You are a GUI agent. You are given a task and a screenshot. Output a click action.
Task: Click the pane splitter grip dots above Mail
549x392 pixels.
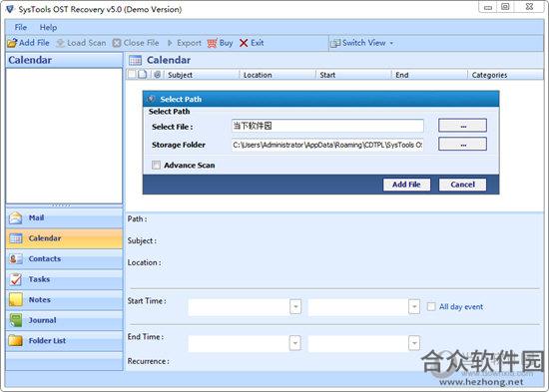point(61,205)
